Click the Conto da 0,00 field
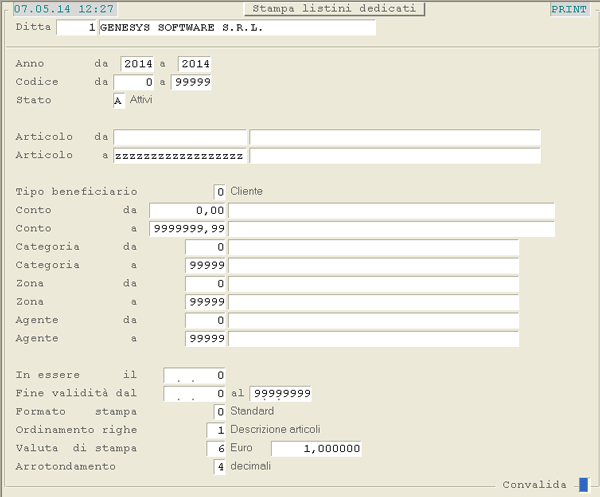The image size is (600, 497). pos(188,210)
